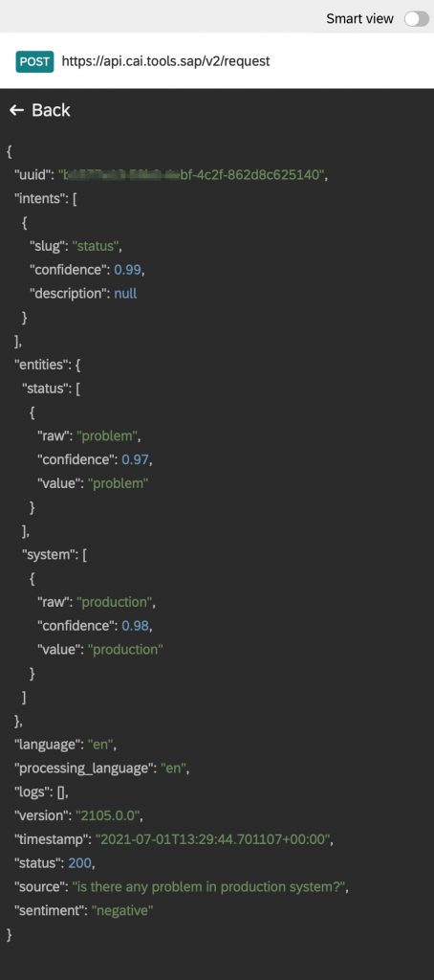Click the status 200 value
This screenshot has height=980, width=434.
click(x=80, y=864)
